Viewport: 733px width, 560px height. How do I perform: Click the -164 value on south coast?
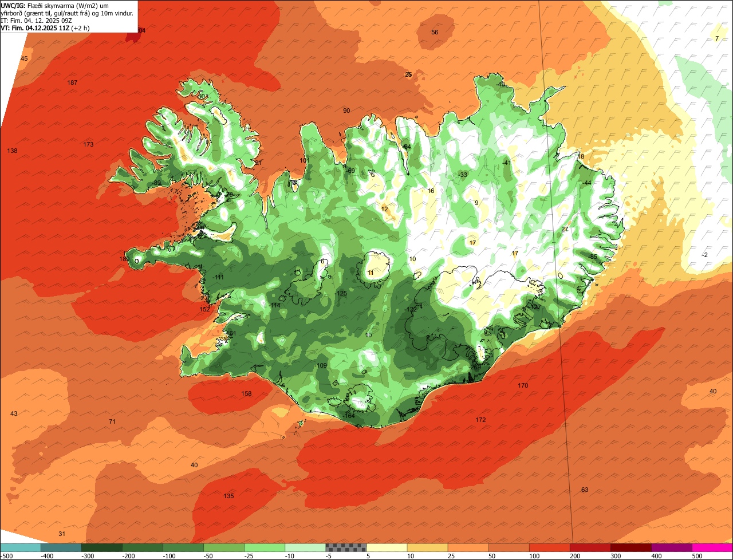(349, 416)
